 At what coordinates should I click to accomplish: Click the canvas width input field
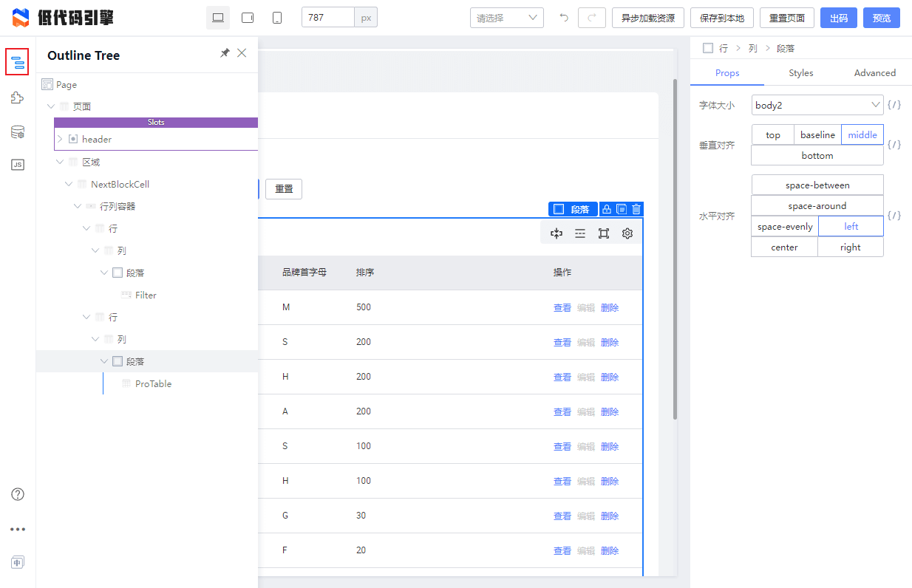[328, 18]
